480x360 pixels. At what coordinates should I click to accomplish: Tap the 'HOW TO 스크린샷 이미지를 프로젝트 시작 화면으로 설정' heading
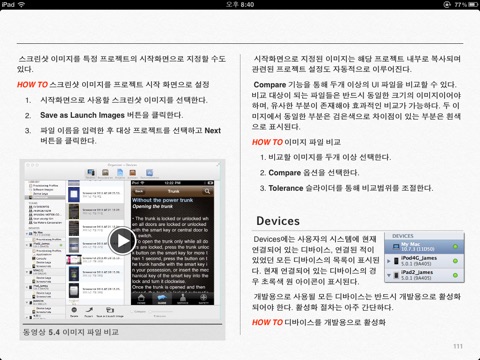click(113, 84)
